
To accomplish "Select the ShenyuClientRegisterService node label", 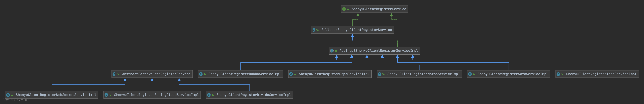I will 379,9.
